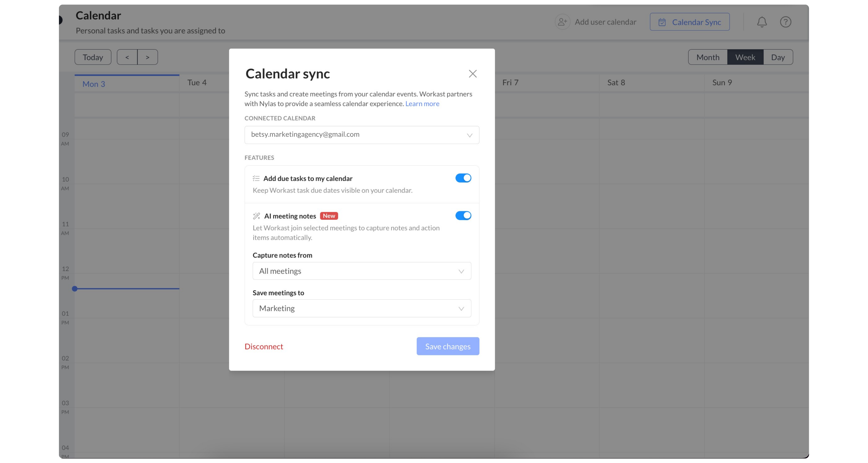Select the Tue 4 day header
The image size is (868, 463).
pyautogui.click(x=197, y=83)
